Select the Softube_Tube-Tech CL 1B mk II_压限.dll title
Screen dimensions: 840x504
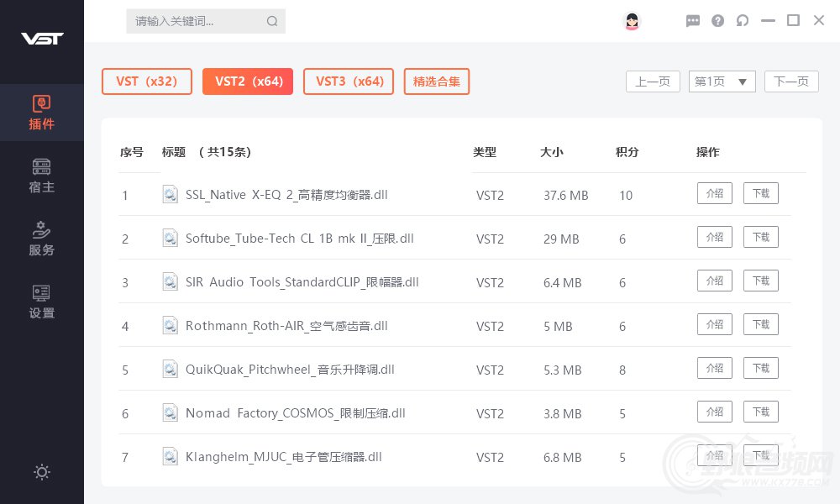click(x=300, y=239)
